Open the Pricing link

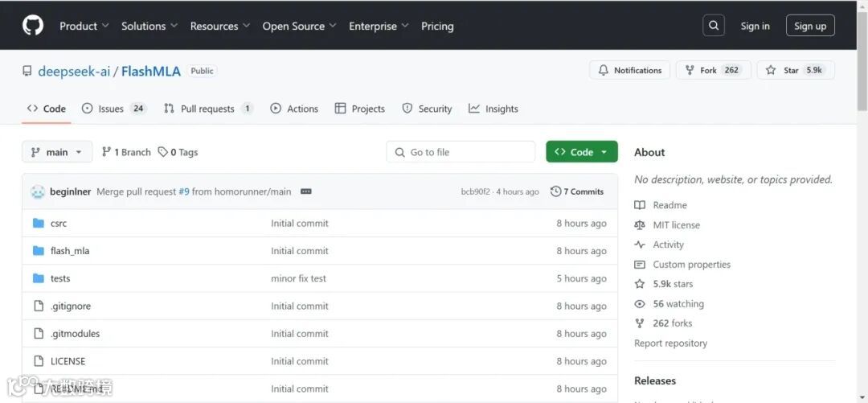click(x=437, y=26)
